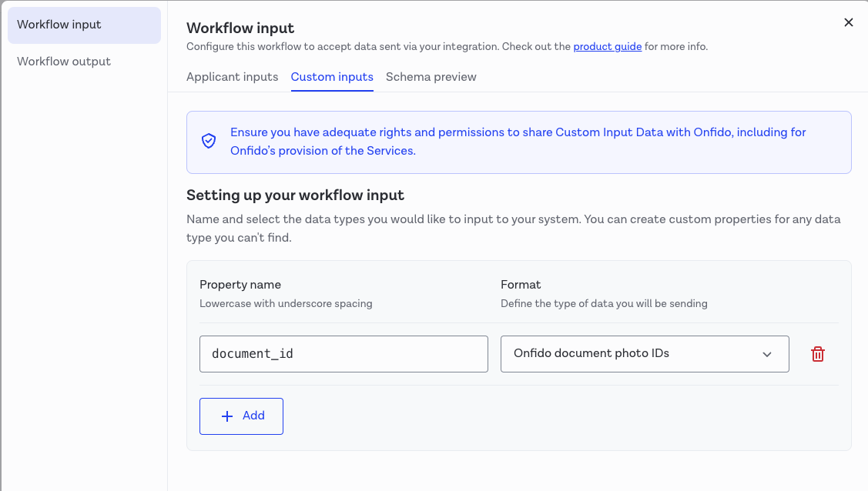Viewport: 868px width, 491px height.
Task: Click inside the document_id property name field
Action: (344, 353)
